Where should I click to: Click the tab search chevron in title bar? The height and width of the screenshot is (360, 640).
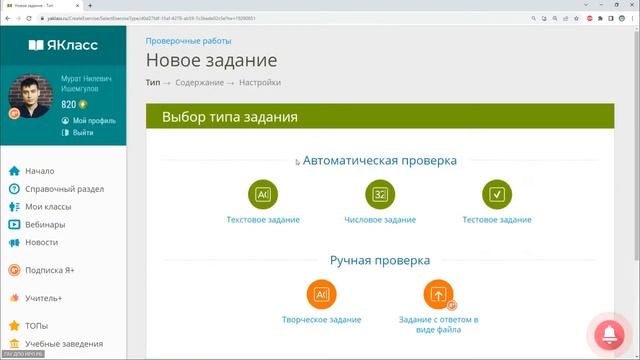586,5
